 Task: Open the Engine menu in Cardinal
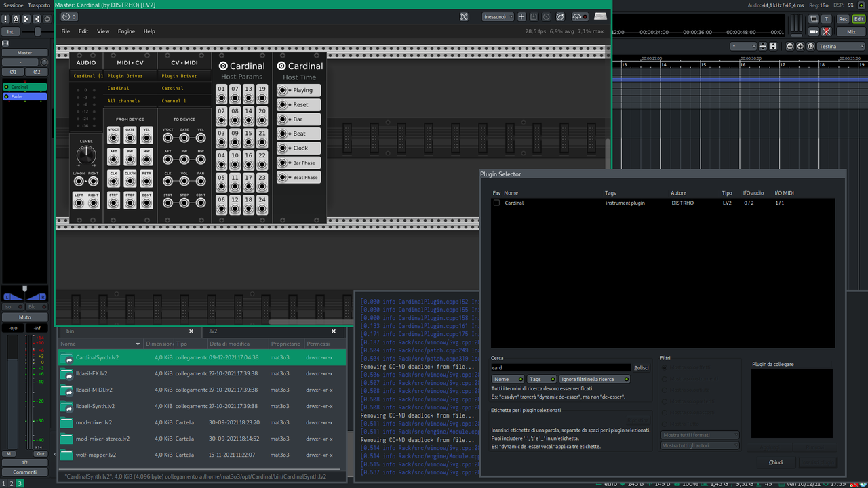[x=126, y=31]
